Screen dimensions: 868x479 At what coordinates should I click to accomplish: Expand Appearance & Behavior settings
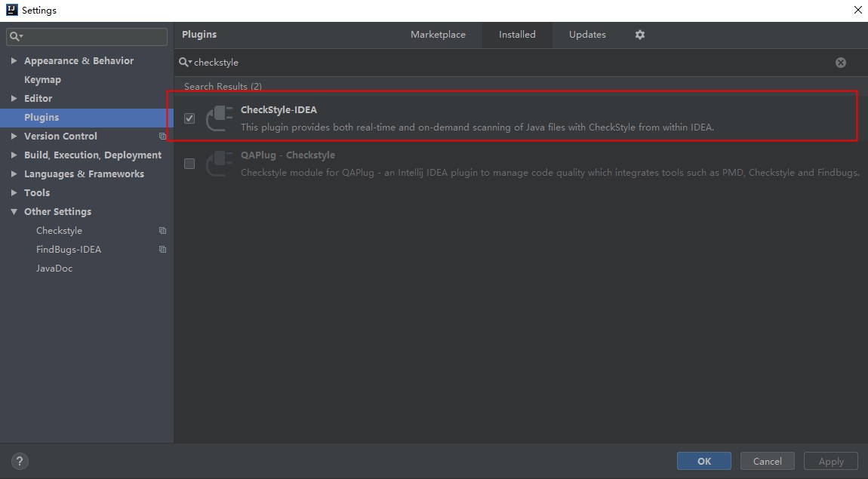(14, 61)
